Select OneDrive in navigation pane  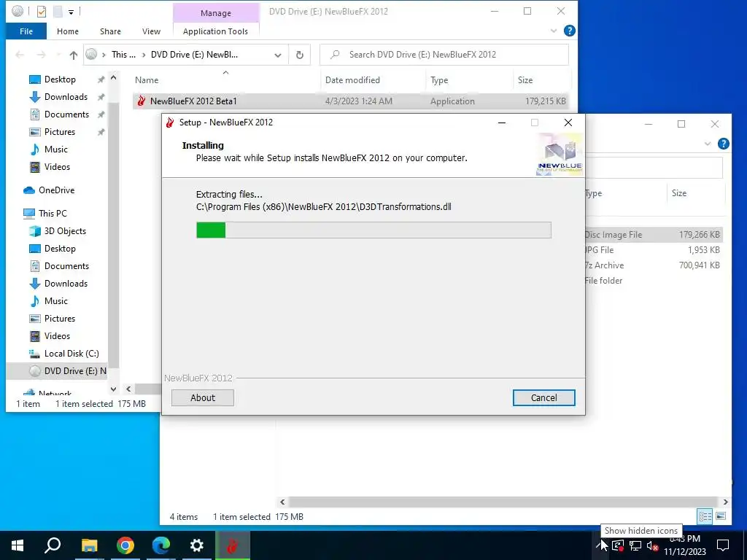(x=56, y=190)
